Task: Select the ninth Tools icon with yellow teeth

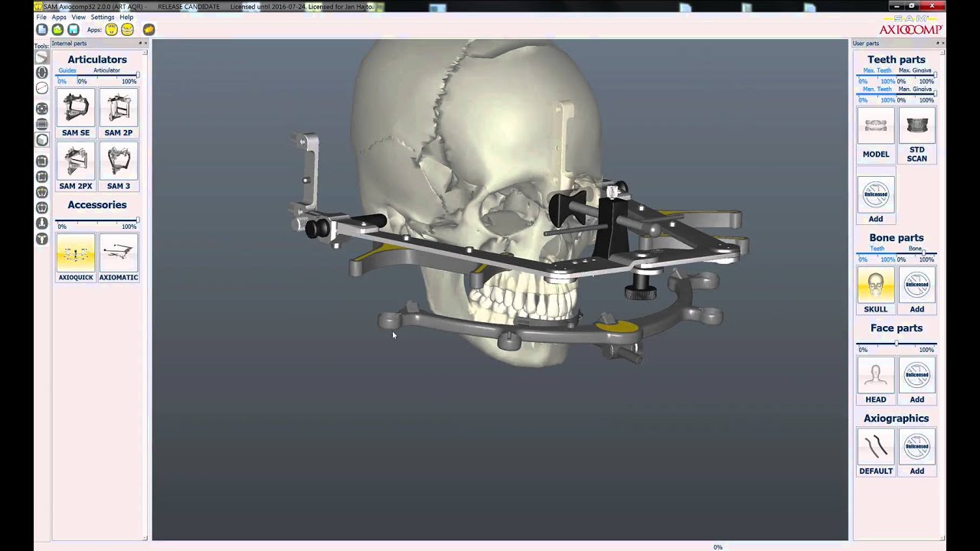Action: tap(42, 191)
